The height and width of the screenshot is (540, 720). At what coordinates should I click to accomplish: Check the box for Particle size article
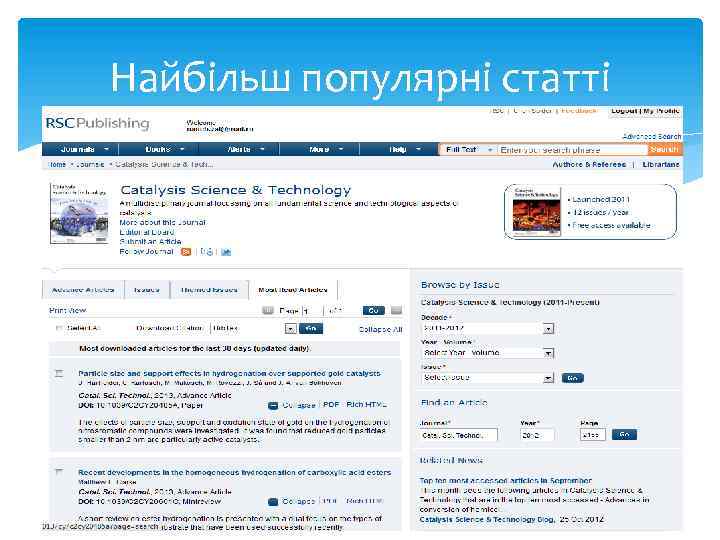(59, 373)
